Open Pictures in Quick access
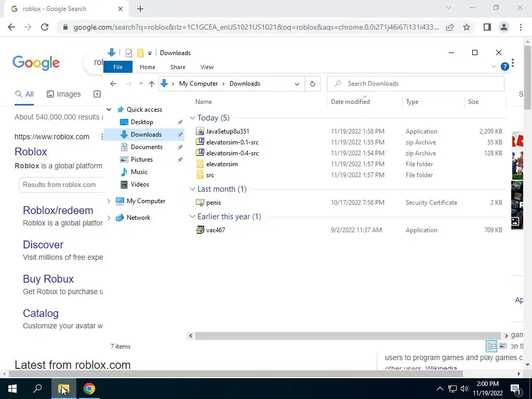Image resolution: width=532 pixels, height=399 pixels. 141,159
